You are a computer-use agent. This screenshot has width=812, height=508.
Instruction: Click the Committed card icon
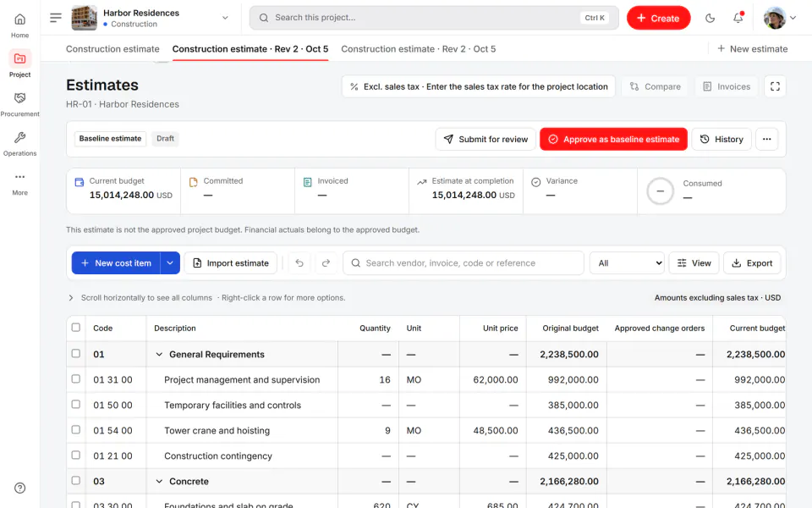[193, 182]
